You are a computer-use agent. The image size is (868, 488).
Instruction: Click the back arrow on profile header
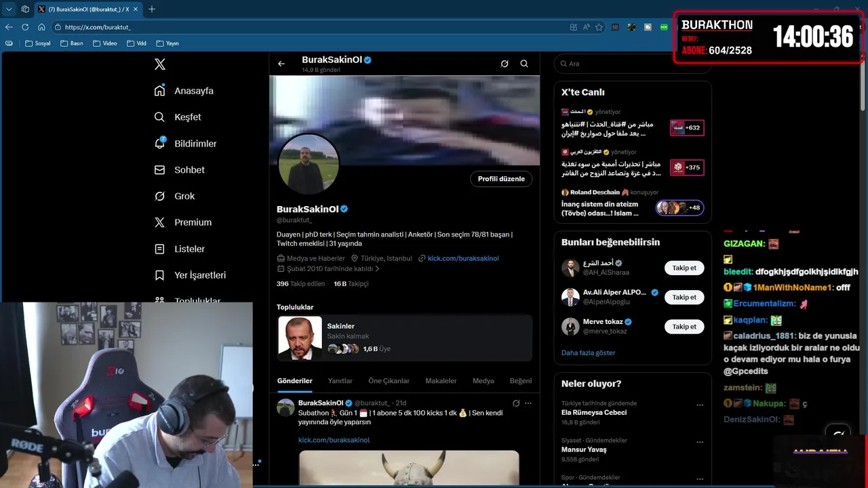(x=281, y=64)
